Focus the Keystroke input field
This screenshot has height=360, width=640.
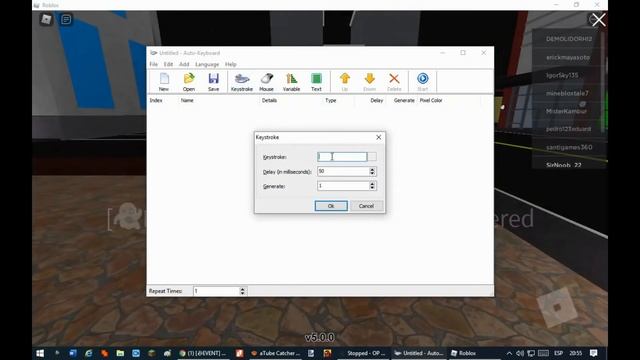click(x=342, y=157)
